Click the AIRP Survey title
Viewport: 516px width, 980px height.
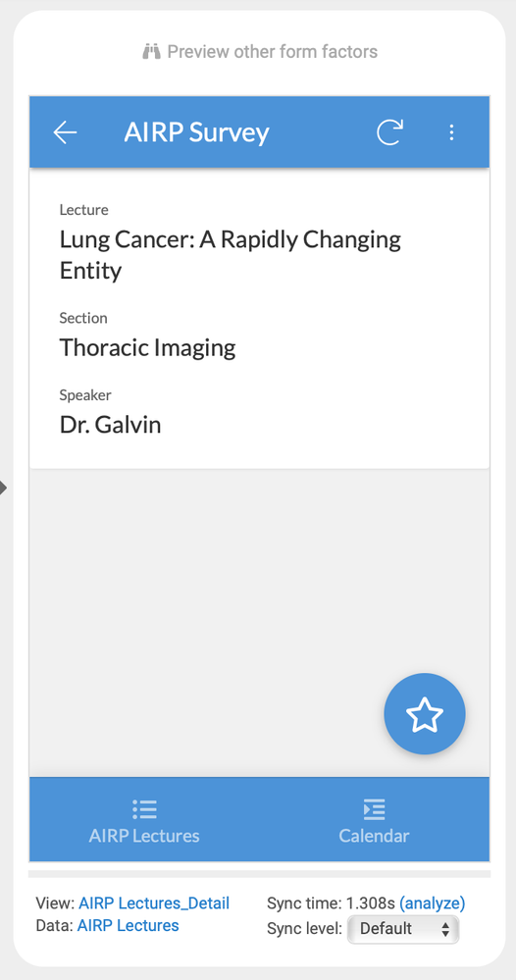pos(197,132)
